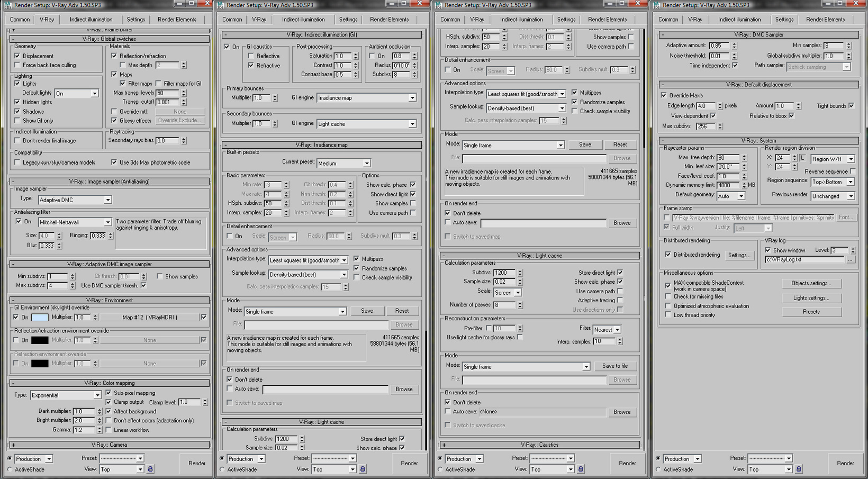Image resolution: width=868 pixels, height=479 pixels.
Task: Collapse the V-Ray:: System rollout
Action: (x=759, y=141)
